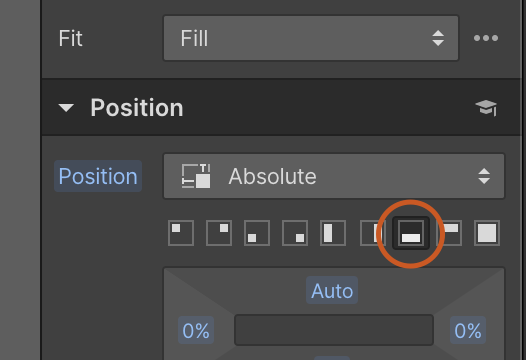Select the bottom-right position preset icon
The height and width of the screenshot is (360, 526).
coord(295,233)
